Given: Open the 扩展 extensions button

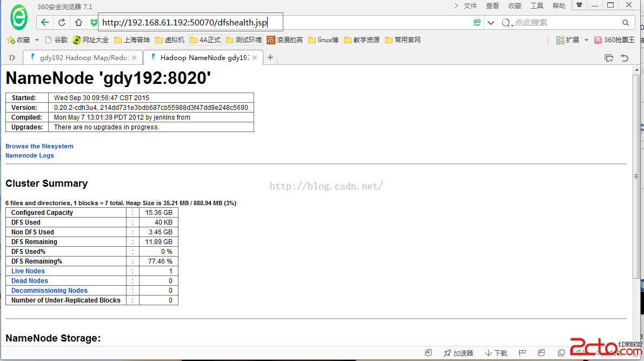Looking at the screenshot, I should pyautogui.click(x=568, y=40).
